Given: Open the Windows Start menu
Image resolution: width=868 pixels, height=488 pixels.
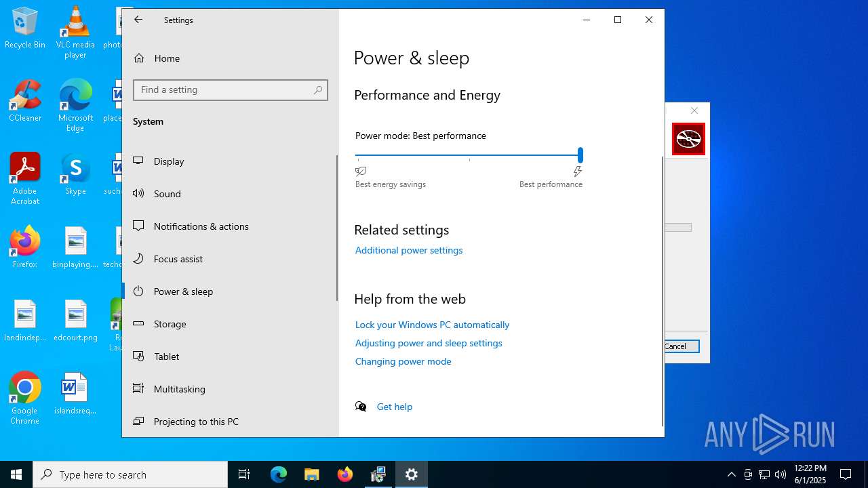Looking at the screenshot, I should [16, 474].
